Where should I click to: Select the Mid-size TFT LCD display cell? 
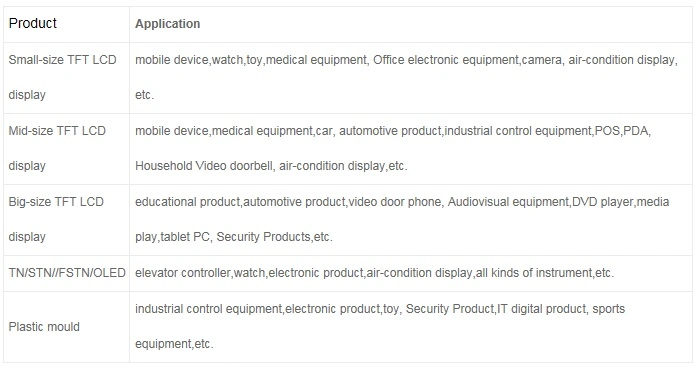point(66,149)
